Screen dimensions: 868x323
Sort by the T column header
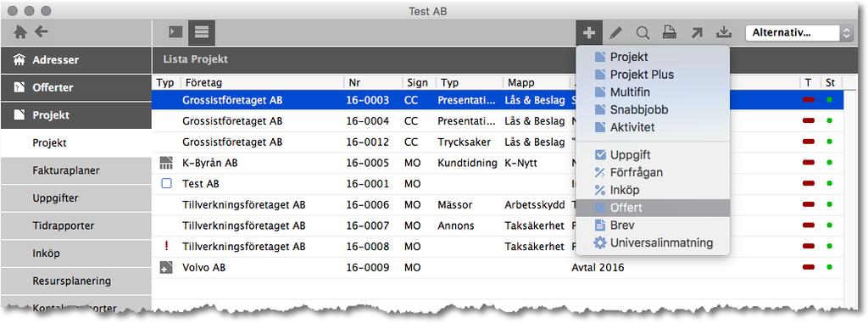click(x=810, y=82)
